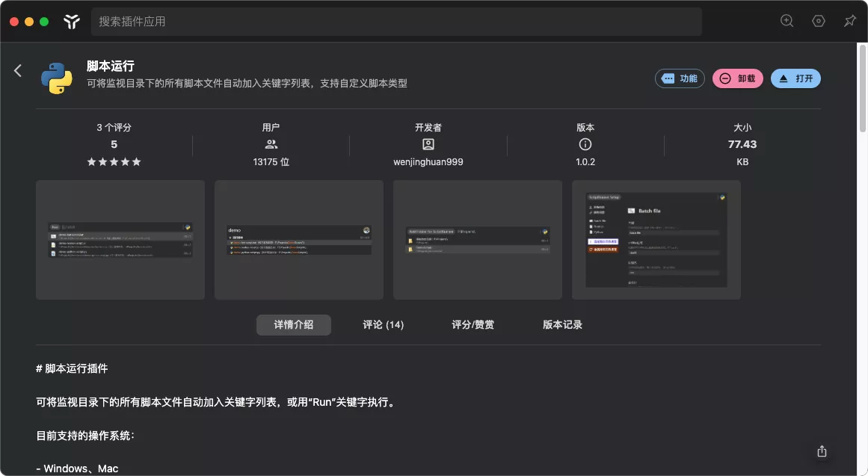Click the version info circle icon
Image resolution: width=868 pixels, height=476 pixels.
(585, 144)
